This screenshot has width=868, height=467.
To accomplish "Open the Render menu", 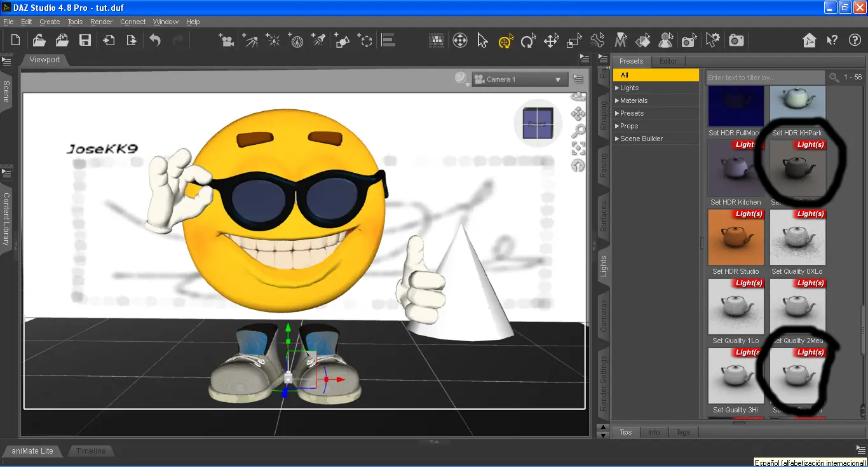I will 101,22.
